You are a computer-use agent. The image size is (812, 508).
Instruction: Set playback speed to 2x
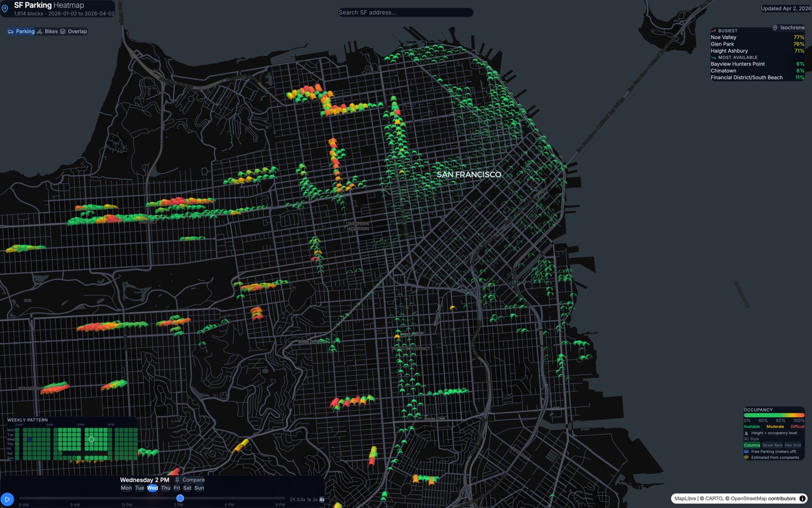coord(315,499)
